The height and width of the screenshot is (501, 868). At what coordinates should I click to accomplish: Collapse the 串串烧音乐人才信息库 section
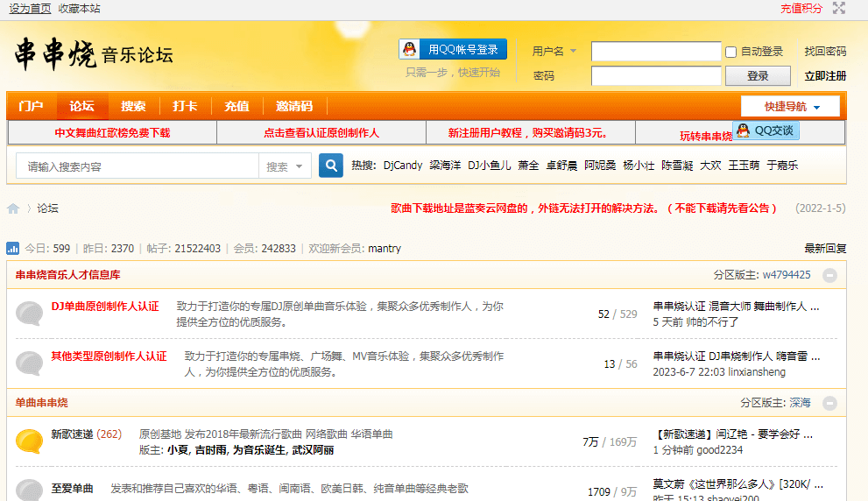(829, 275)
